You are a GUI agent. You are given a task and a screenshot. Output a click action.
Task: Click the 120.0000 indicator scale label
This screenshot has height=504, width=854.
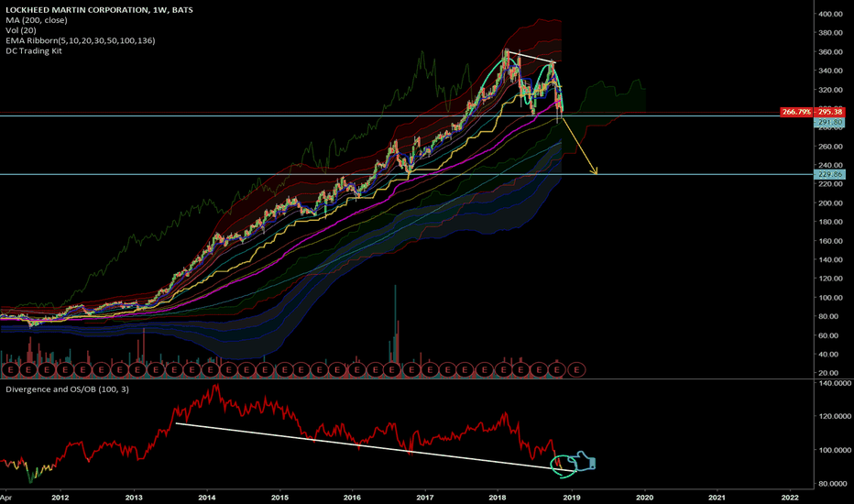tap(833, 416)
